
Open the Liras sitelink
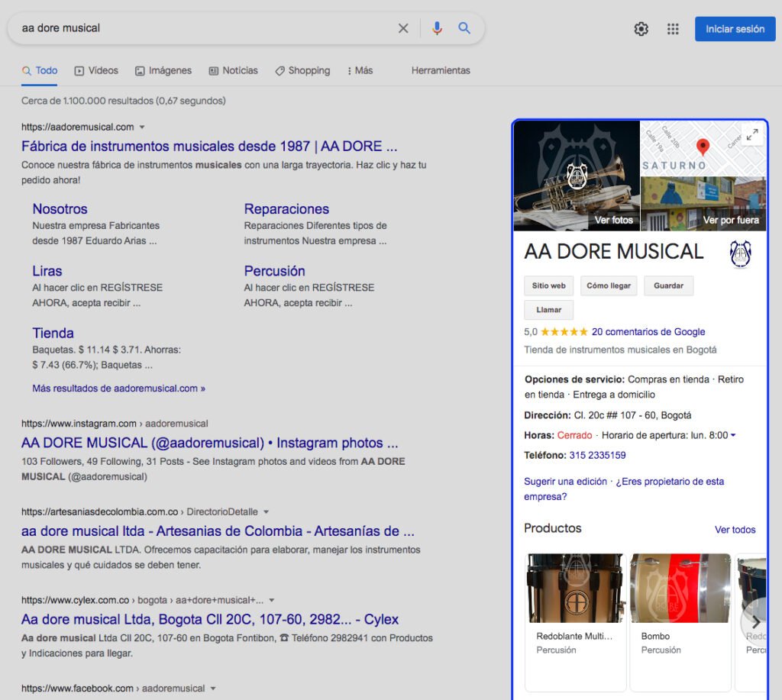(x=47, y=271)
